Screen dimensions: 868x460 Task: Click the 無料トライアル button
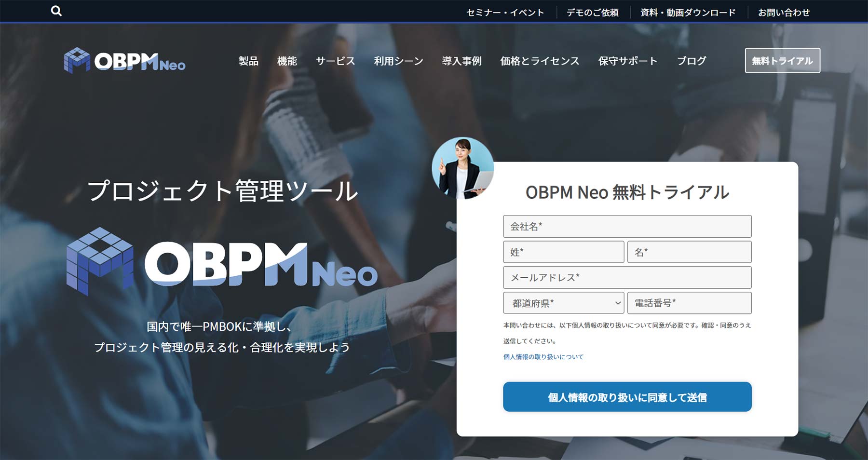(782, 61)
